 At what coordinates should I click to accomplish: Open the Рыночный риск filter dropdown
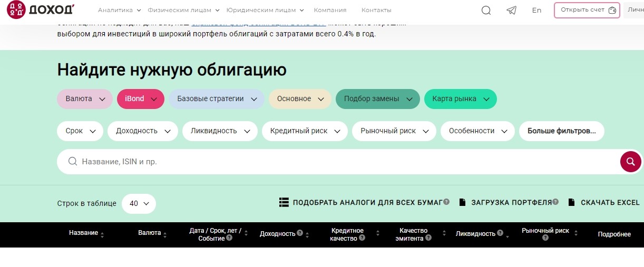coord(394,131)
